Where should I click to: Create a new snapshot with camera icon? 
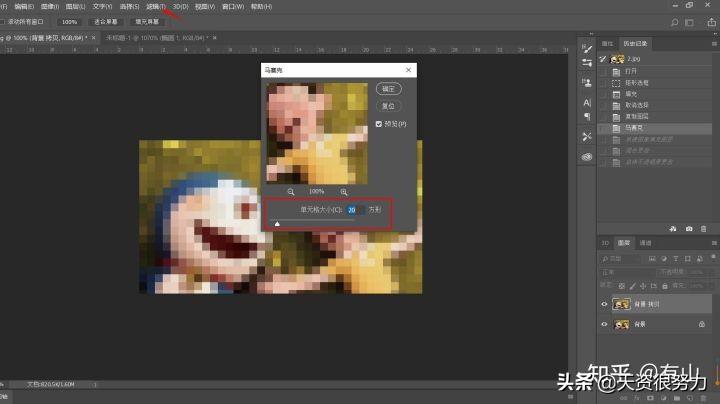tap(689, 229)
